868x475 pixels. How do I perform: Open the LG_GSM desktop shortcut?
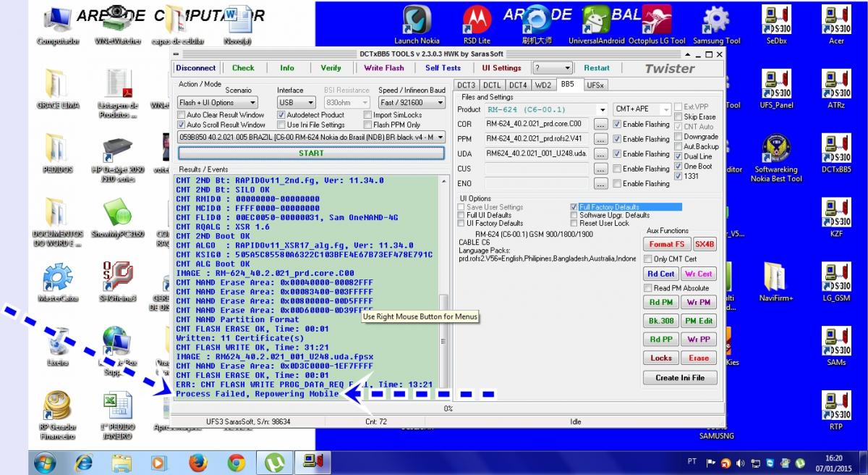836,281
